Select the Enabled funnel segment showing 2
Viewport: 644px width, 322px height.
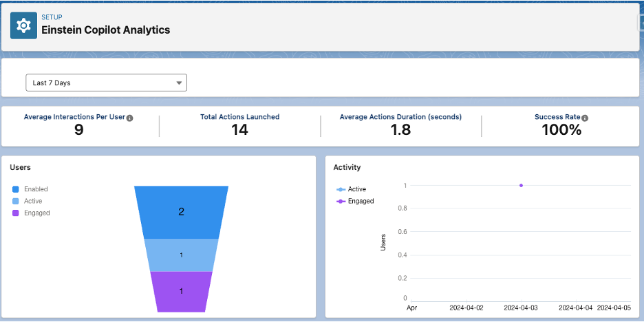coord(181,212)
